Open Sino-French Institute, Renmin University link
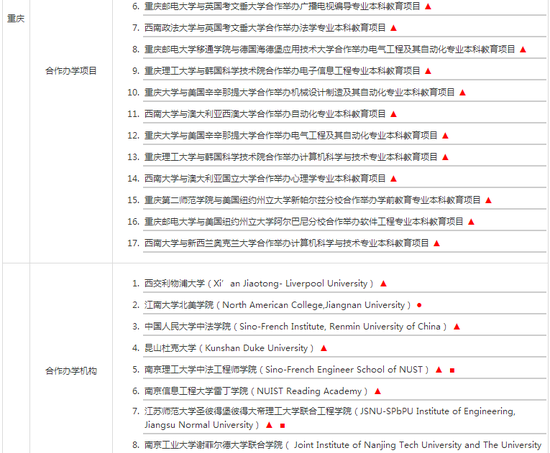This screenshot has height=453, width=550. pyautogui.click(x=296, y=327)
